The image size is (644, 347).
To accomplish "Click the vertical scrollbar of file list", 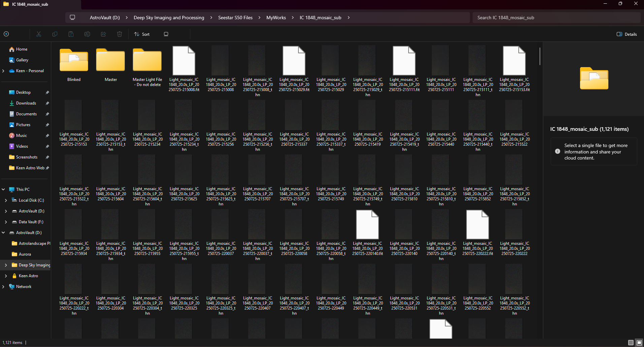I will tap(540, 56).
